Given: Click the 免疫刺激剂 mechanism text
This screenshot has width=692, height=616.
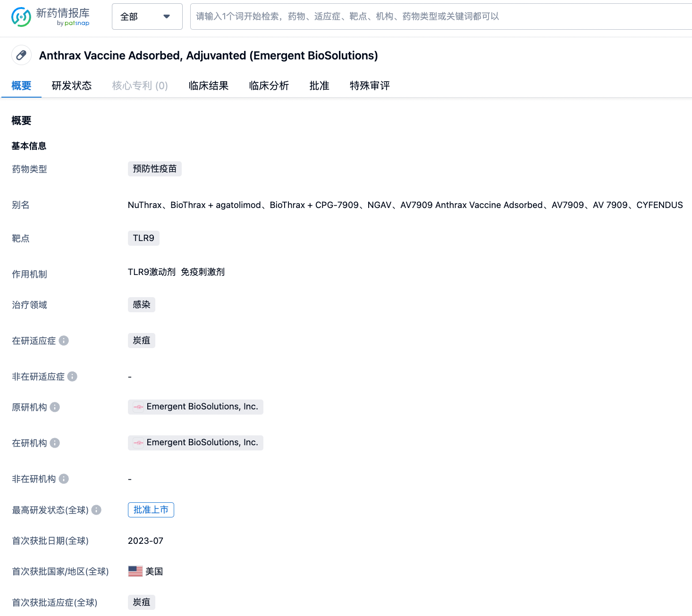Looking at the screenshot, I should click(x=203, y=272).
